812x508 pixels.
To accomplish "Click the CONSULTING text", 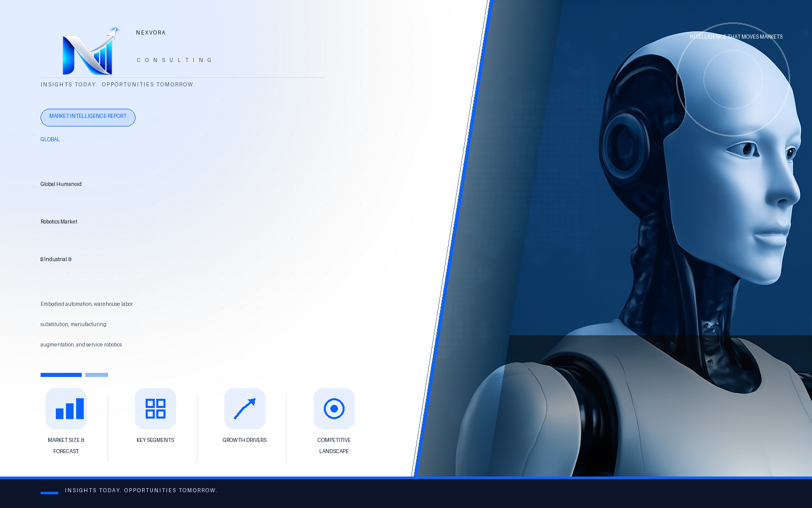I will click(174, 60).
